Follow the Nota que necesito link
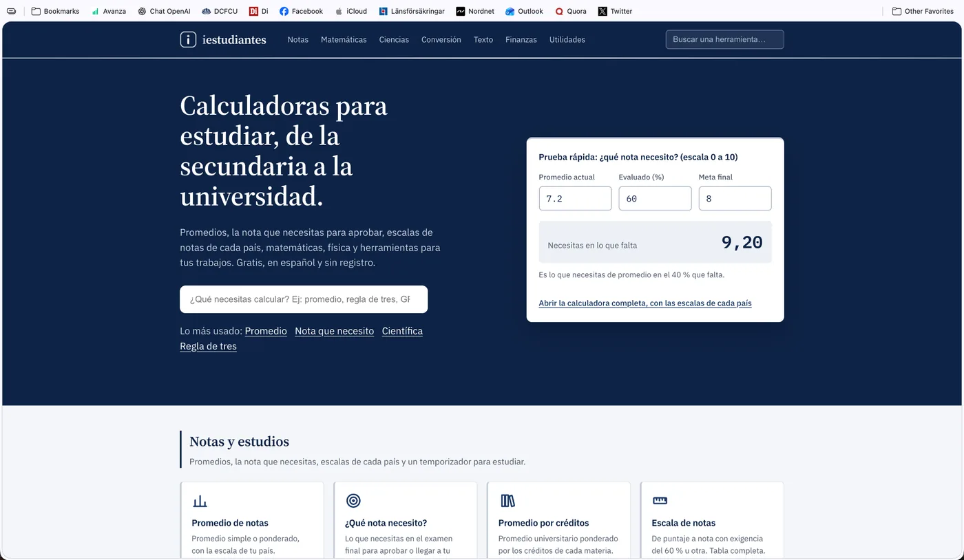Viewport: 964px width, 560px height. pyautogui.click(x=335, y=331)
